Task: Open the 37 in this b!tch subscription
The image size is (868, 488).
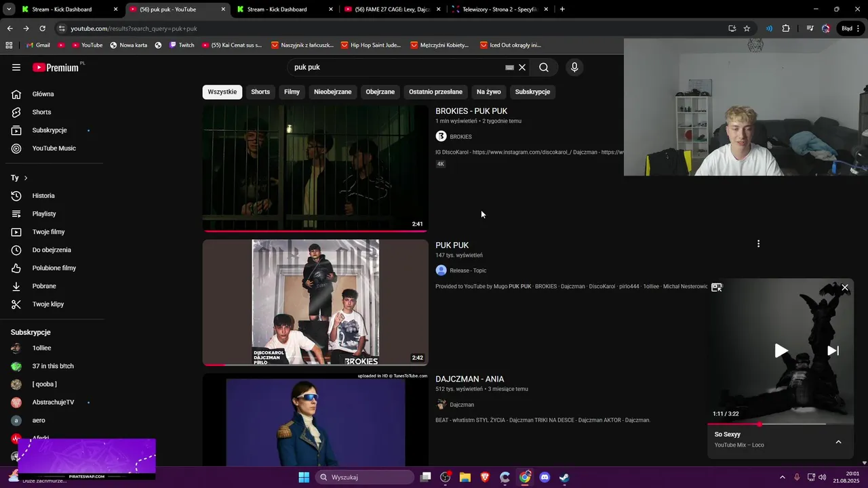Action: click(52, 366)
